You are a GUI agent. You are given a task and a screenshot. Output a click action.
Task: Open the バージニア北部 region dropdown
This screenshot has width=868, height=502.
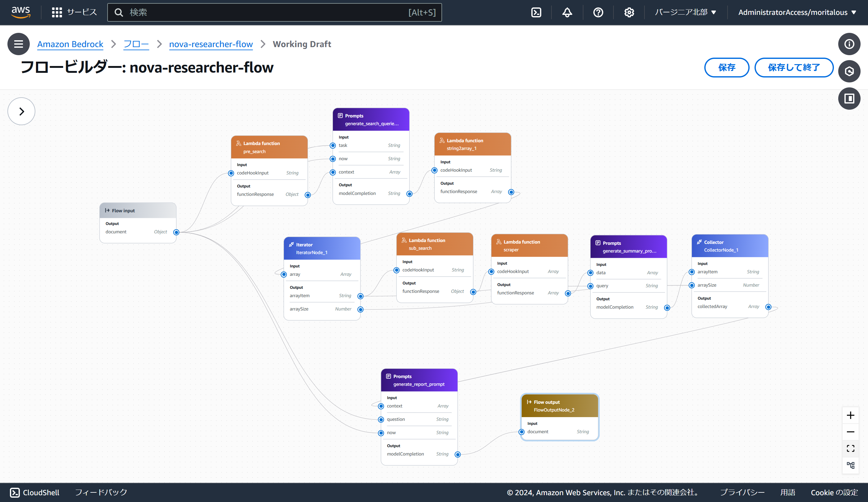[x=685, y=12]
